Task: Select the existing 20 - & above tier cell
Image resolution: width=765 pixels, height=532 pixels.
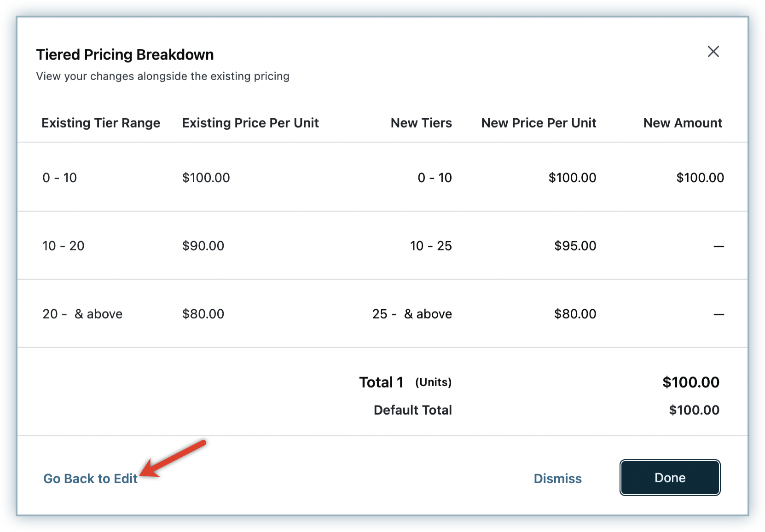Action: 82,314
